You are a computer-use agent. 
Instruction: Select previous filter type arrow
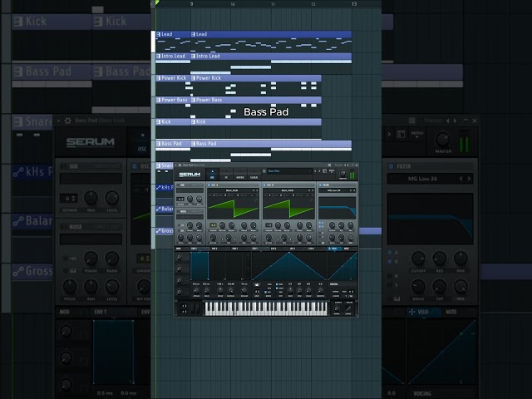pos(351,190)
